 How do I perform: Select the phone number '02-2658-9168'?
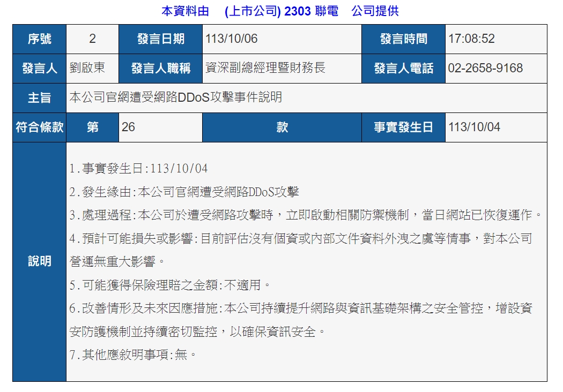pos(485,68)
